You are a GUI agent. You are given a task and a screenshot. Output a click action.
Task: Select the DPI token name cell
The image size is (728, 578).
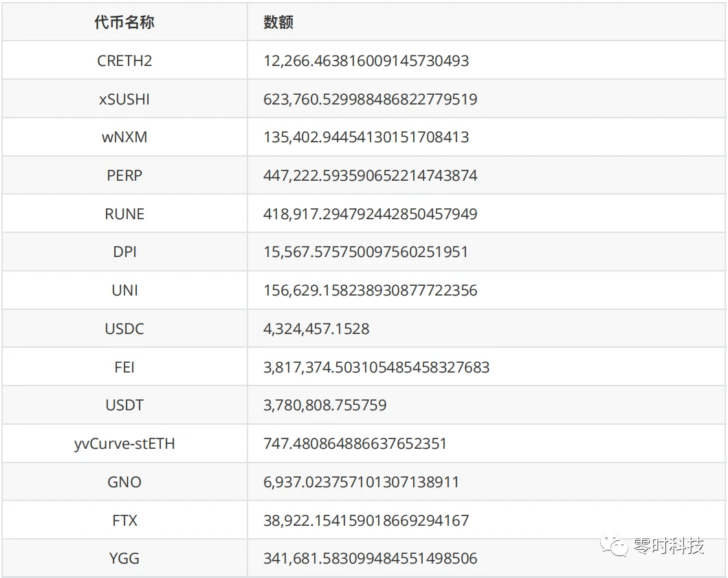(x=124, y=252)
